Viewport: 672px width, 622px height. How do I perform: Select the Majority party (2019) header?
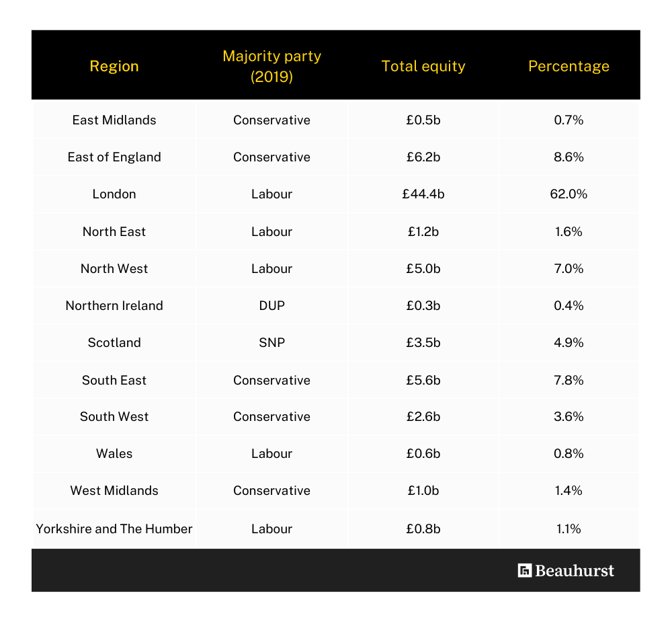point(271,66)
